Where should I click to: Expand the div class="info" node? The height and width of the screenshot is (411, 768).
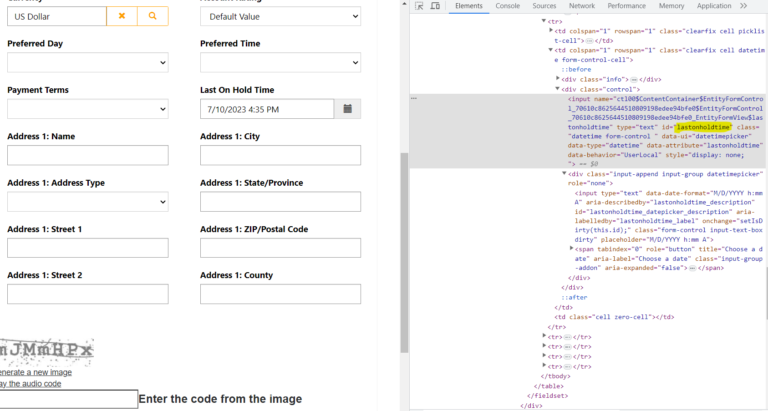(559, 78)
